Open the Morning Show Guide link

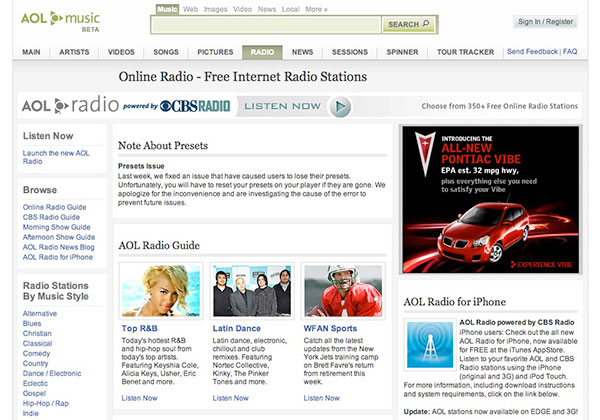tap(56, 227)
